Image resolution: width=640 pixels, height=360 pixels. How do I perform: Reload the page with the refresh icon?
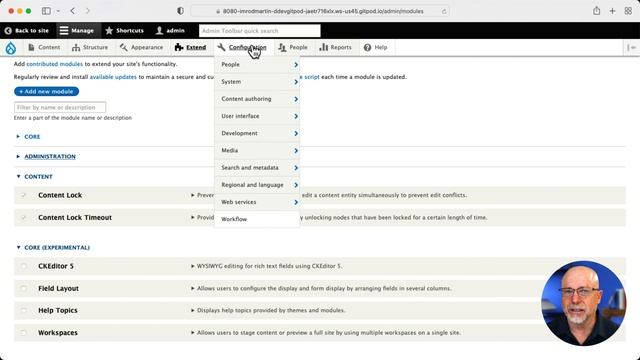click(x=444, y=11)
